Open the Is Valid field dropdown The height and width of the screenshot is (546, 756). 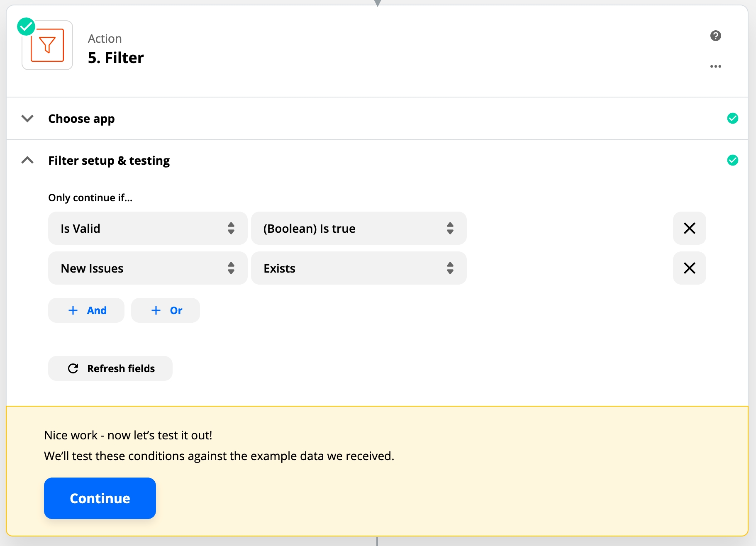click(x=147, y=228)
